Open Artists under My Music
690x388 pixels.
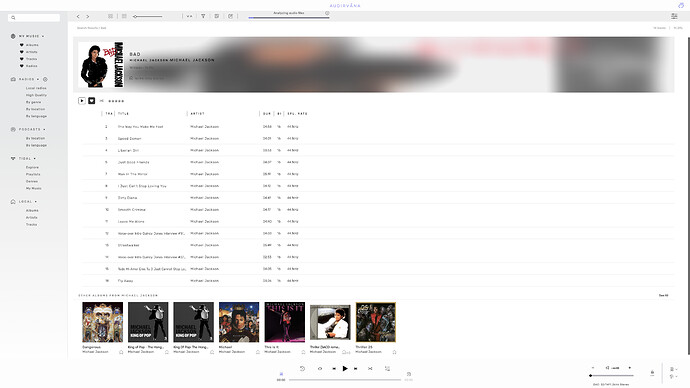coord(32,52)
